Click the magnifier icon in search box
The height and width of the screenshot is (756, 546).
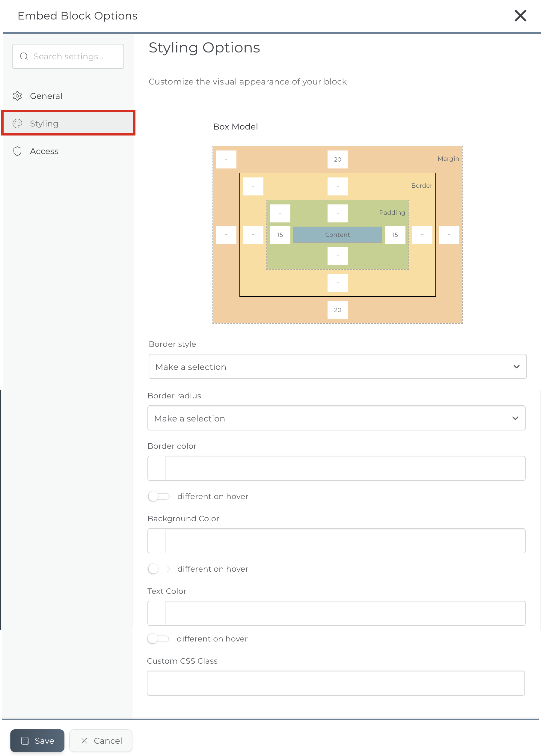tap(24, 56)
